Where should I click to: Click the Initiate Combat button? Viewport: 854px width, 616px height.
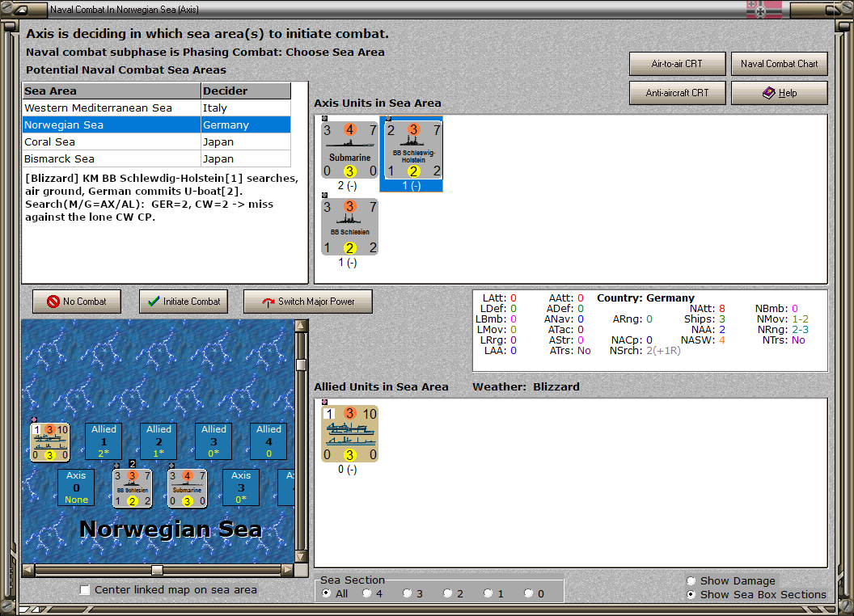(184, 302)
